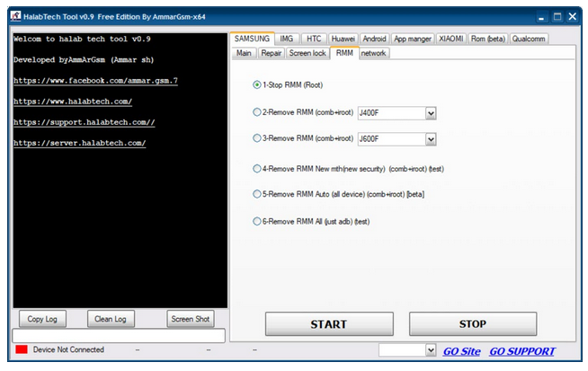This screenshot has width=588, height=371.
Task: Switch to the Android tab
Action: click(374, 39)
